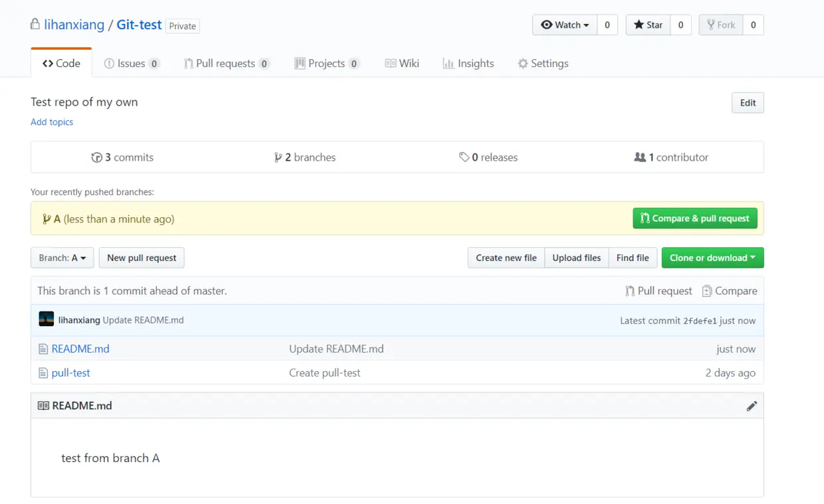Open branch A in recently pushed banner

pyautogui.click(x=57, y=219)
